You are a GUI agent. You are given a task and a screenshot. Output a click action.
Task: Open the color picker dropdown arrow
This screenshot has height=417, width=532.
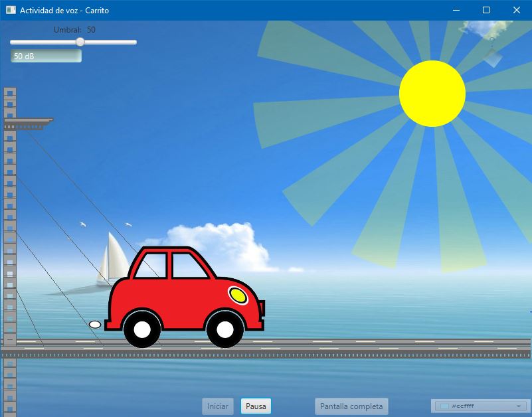click(x=519, y=406)
